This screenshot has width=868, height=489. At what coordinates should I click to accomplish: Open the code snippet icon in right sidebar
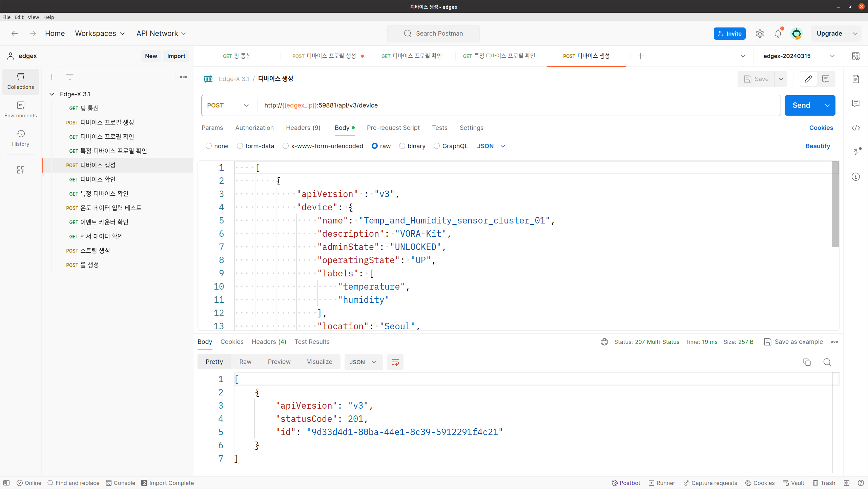click(x=856, y=128)
